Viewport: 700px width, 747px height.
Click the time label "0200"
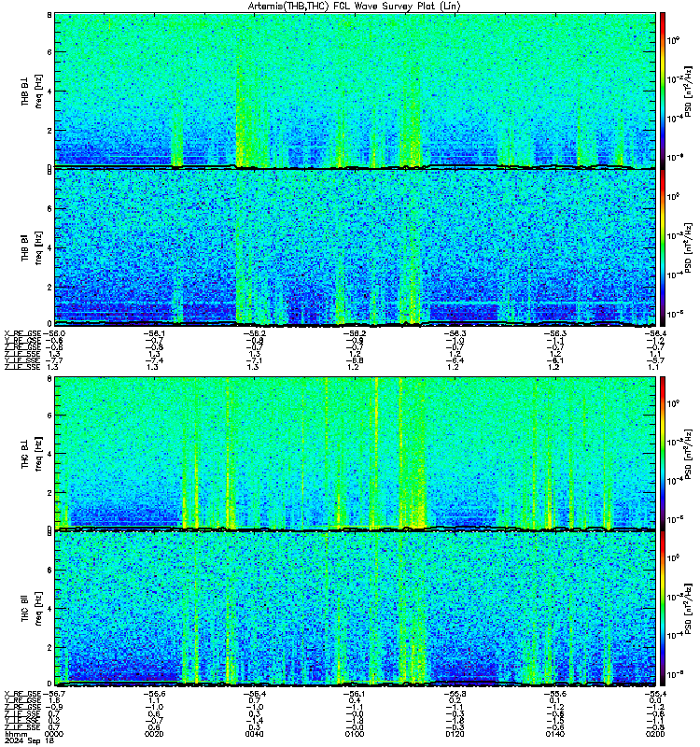click(x=655, y=734)
